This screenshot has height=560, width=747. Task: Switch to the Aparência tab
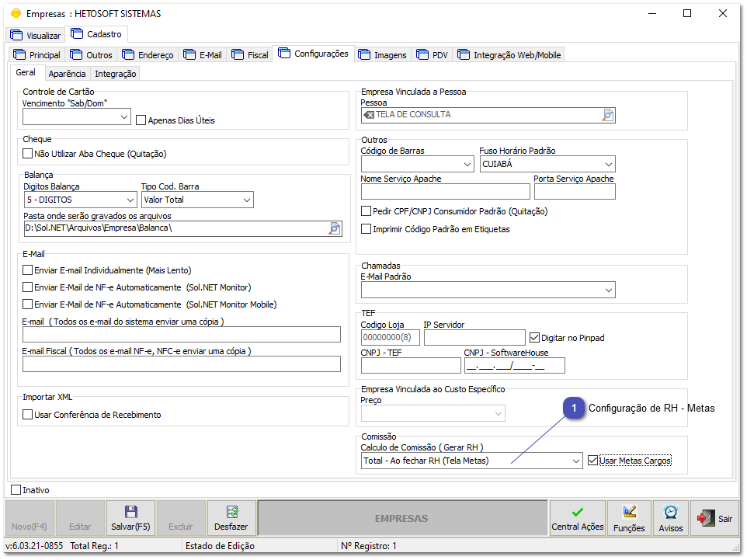pos(67,74)
